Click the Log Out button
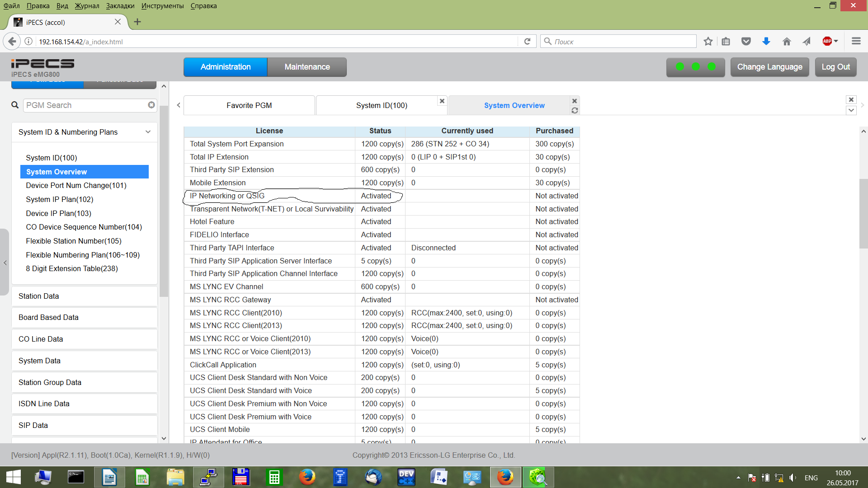Image resolution: width=868 pixels, height=488 pixels. point(835,67)
